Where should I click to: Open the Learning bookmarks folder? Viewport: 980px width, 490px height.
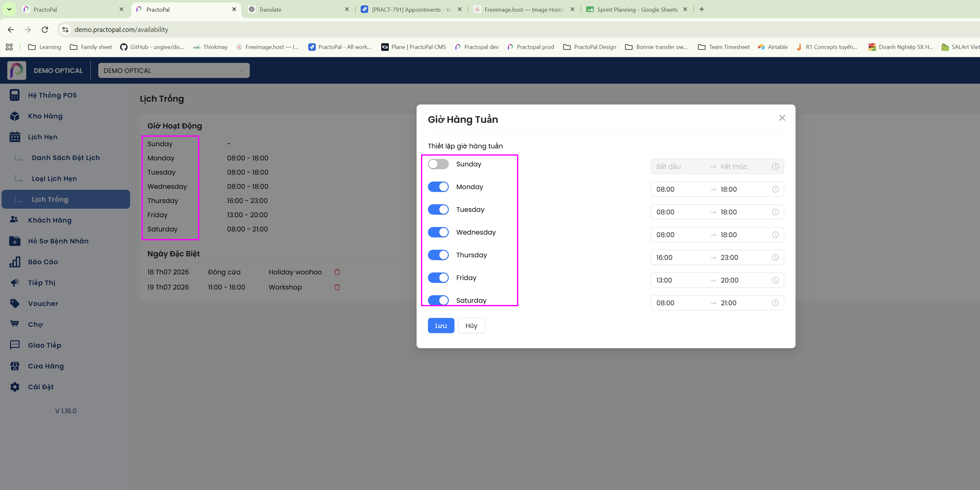[45, 47]
